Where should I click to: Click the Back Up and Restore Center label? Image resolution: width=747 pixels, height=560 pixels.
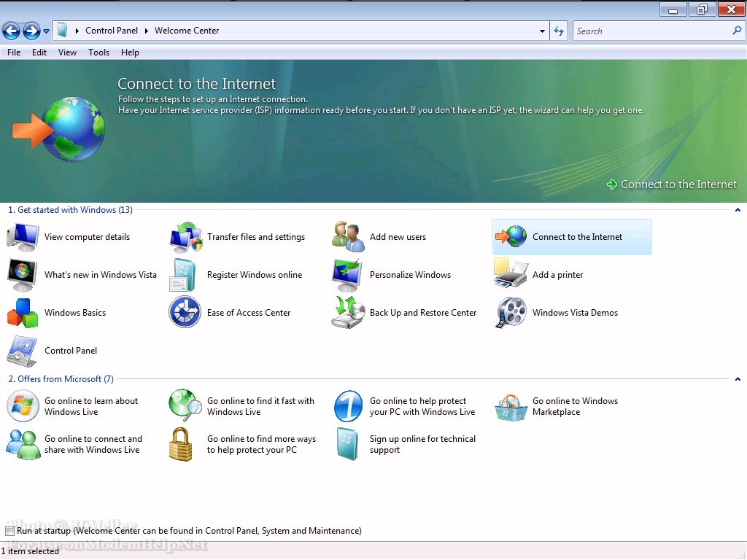click(x=423, y=313)
